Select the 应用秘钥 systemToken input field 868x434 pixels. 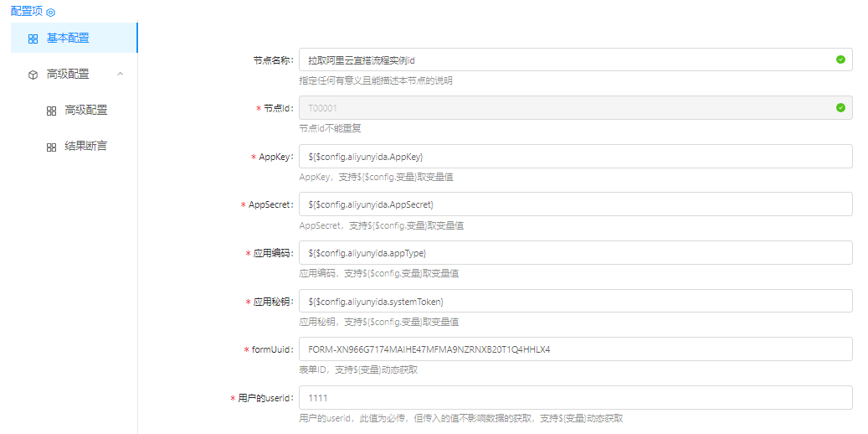point(575,301)
